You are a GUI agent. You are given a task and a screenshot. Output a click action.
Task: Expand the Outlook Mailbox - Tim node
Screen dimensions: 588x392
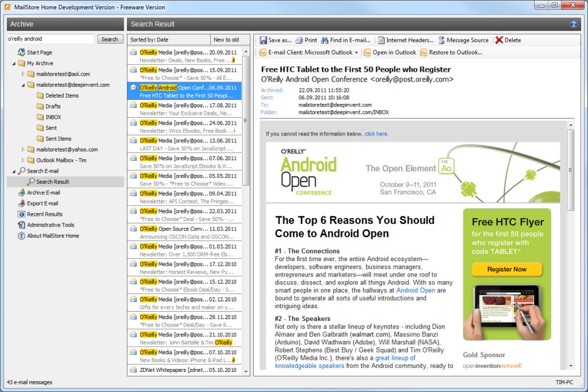(x=24, y=160)
